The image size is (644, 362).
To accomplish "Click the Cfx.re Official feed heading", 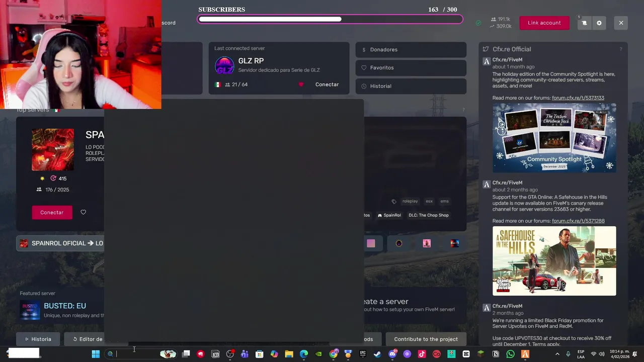I will [x=512, y=49].
